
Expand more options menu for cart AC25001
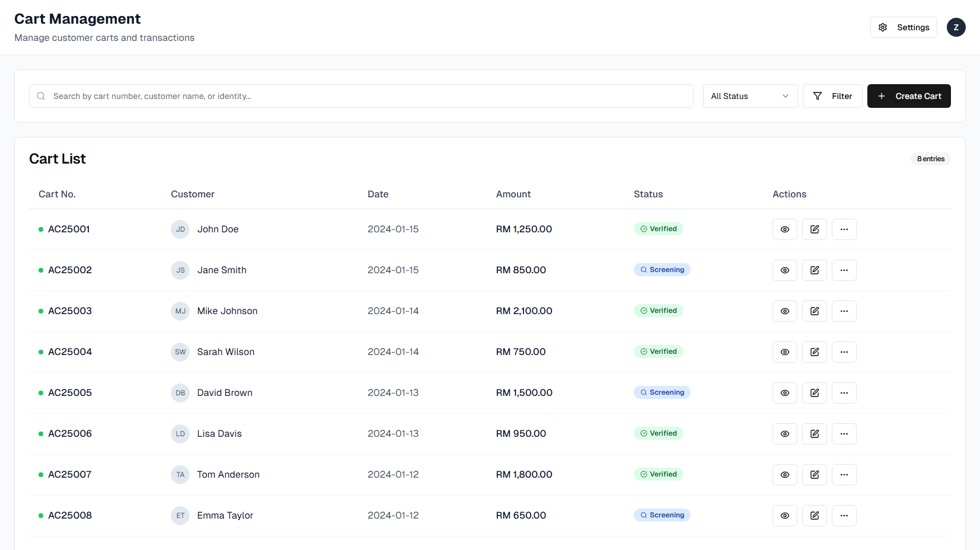pyautogui.click(x=844, y=229)
